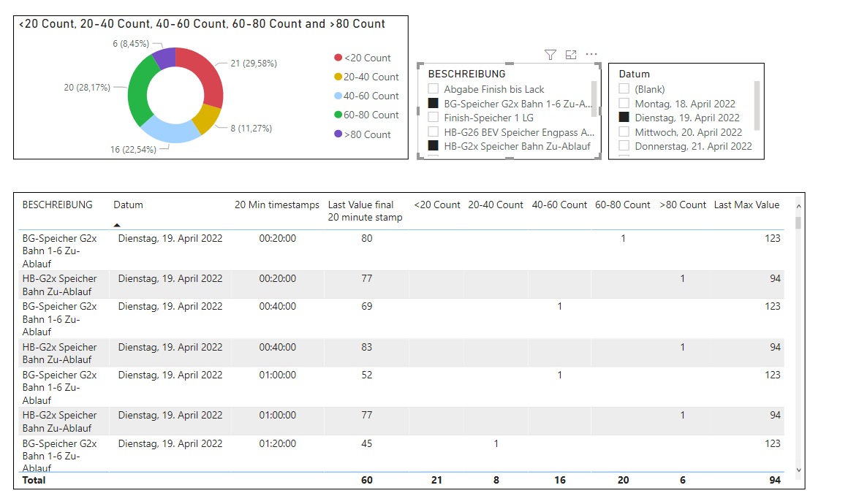The image size is (859, 504).
Task: Click the BESCHREIBUNG slicer scrollbar
Action: point(594,99)
